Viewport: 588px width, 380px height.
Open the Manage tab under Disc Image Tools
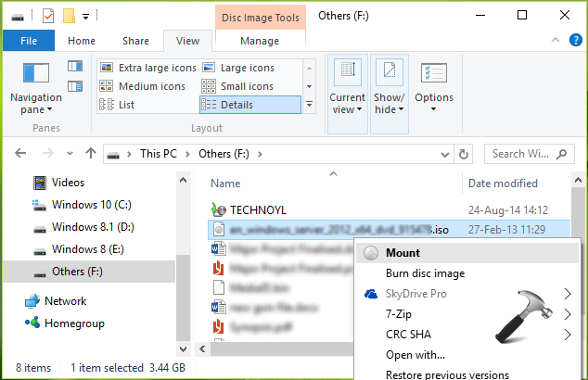[x=260, y=41]
